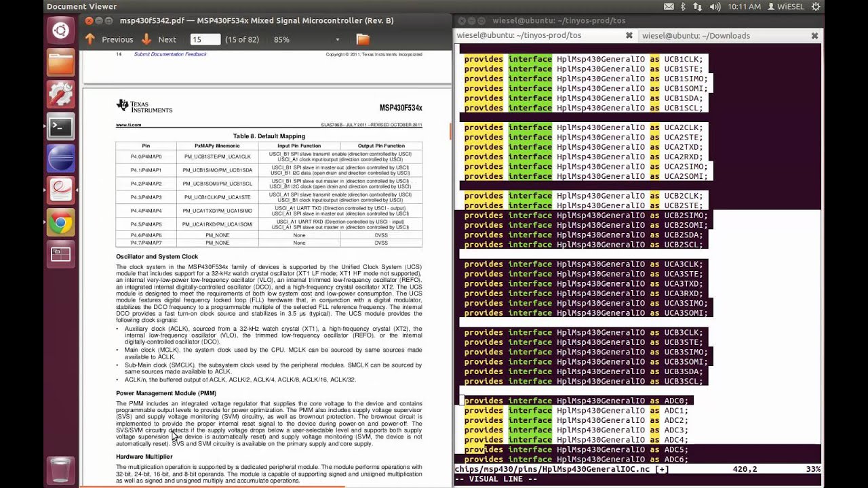This screenshot has width=868, height=488.
Task: Click the Previous page button label
Action: click(117, 39)
